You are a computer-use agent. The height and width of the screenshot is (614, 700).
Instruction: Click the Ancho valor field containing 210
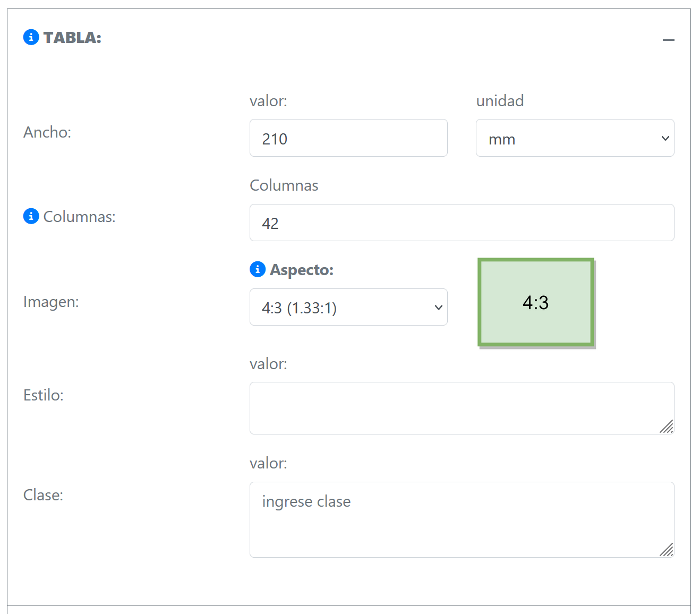pos(348,138)
